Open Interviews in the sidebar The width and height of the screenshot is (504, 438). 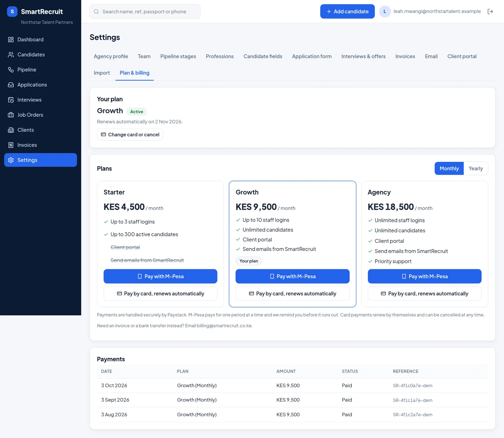[40, 100]
